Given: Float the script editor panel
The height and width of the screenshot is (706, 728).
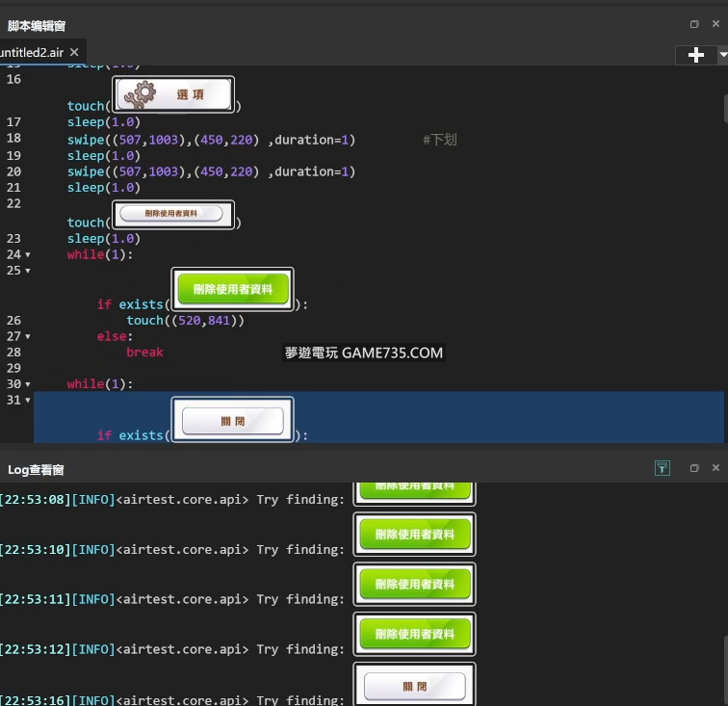Looking at the screenshot, I should pyautogui.click(x=694, y=24).
